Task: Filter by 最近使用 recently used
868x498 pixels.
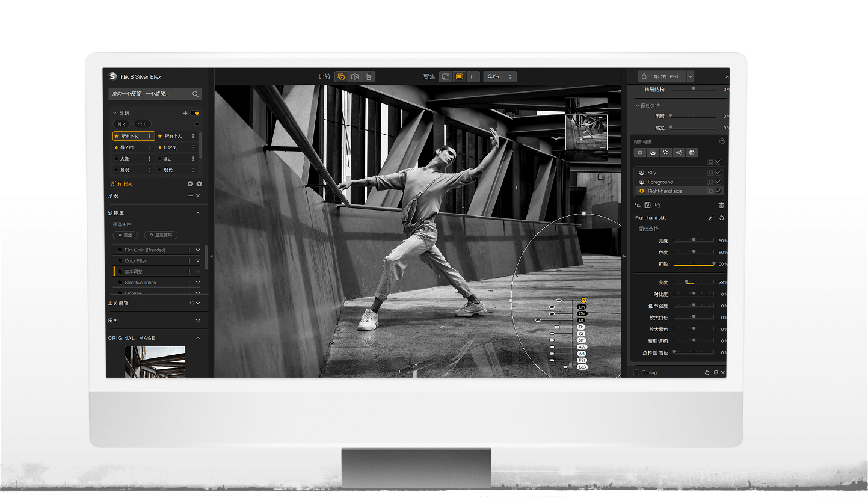Action: (161, 235)
